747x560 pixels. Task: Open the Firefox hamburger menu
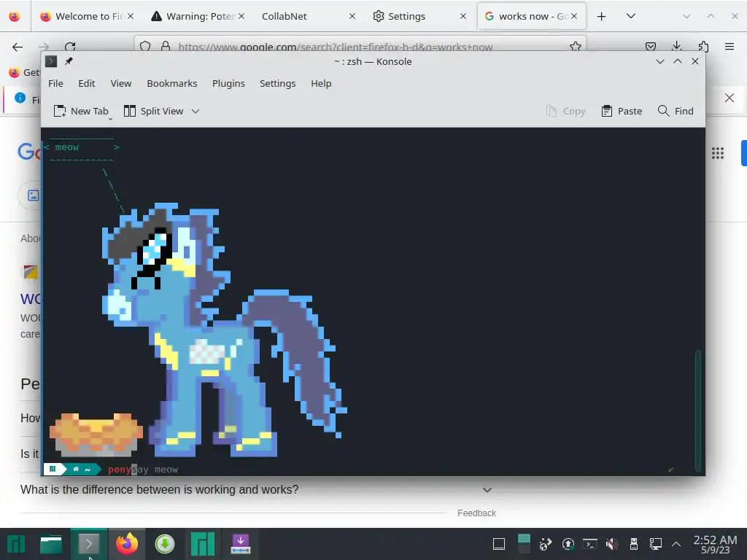(x=729, y=46)
